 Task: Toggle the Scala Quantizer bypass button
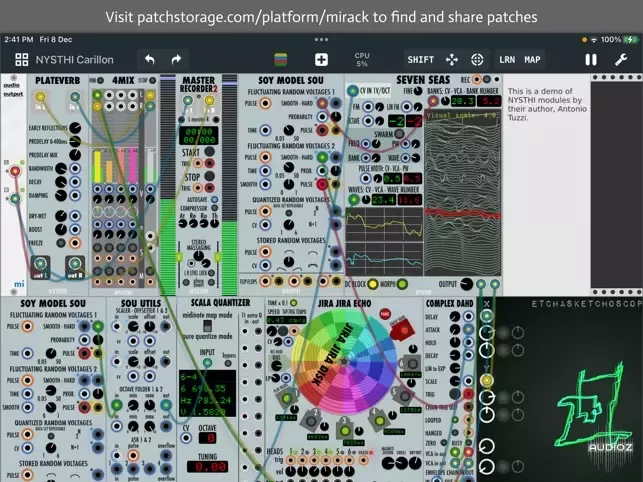(228, 363)
